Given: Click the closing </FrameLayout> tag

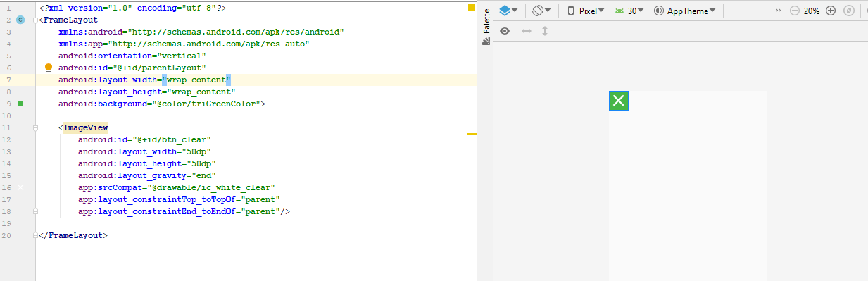Looking at the screenshot, I should [73, 235].
